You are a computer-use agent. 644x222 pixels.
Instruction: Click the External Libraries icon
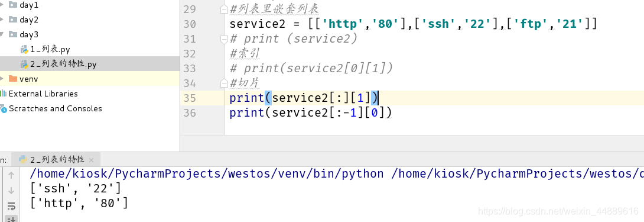(4, 94)
